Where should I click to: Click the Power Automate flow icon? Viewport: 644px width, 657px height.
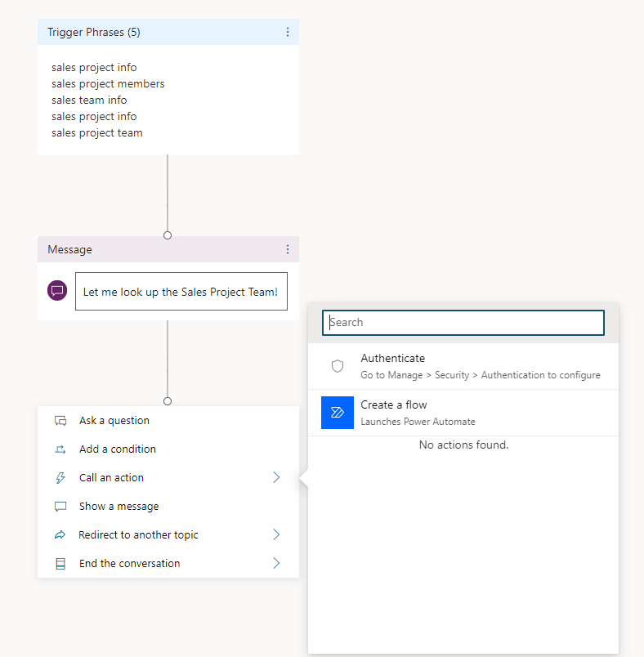click(337, 413)
